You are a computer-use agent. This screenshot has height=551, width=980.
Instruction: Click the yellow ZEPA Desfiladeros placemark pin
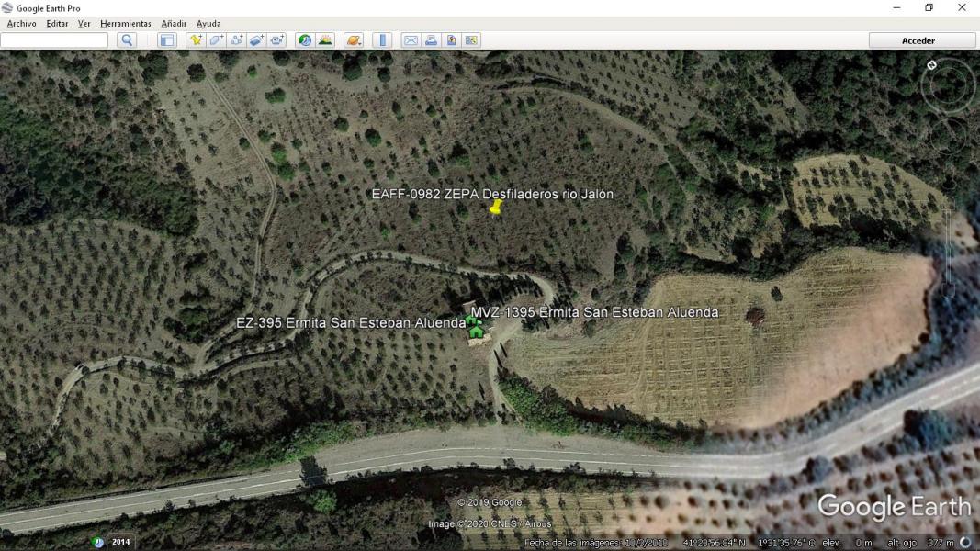click(496, 208)
